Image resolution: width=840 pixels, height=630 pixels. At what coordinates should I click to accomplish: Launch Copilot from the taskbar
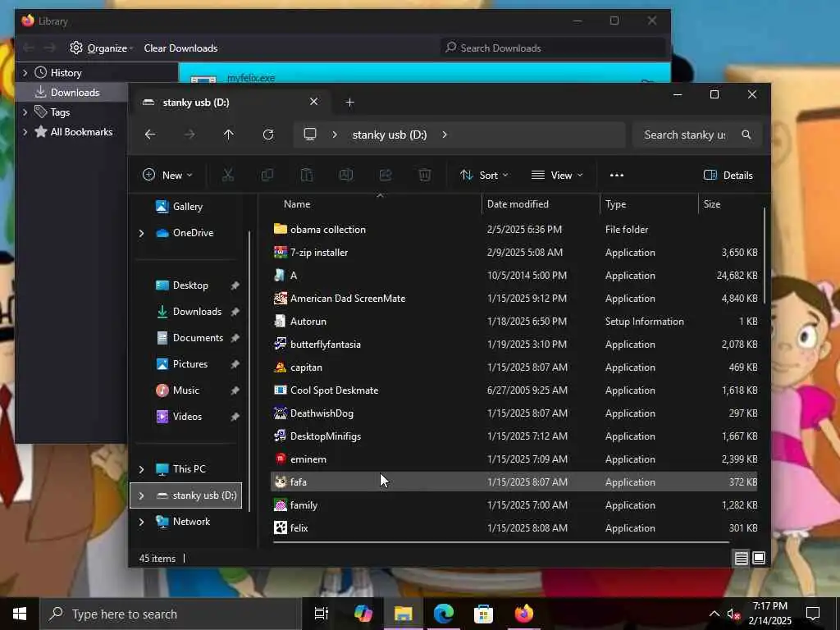(363, 614)
